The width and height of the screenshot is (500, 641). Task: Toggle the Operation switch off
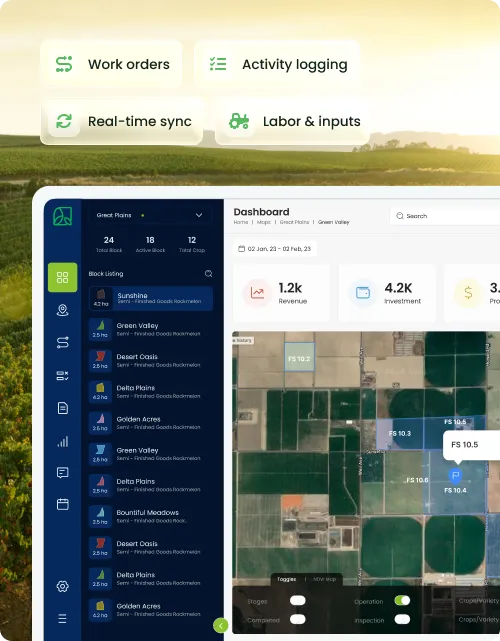point(402,600)
